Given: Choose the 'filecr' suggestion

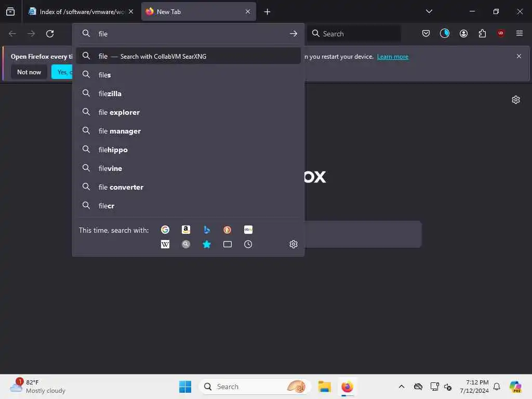Looking at the screenshot, I should point(188,206).
